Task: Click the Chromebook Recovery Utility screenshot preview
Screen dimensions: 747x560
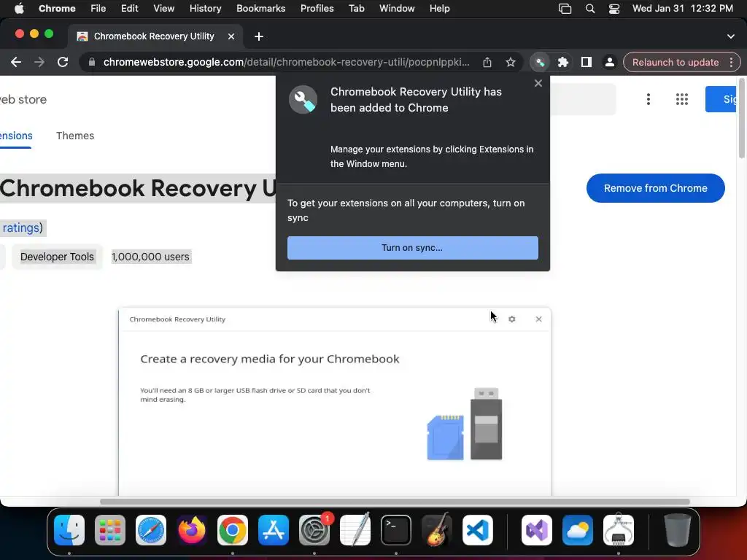Action: pos(335,402)
